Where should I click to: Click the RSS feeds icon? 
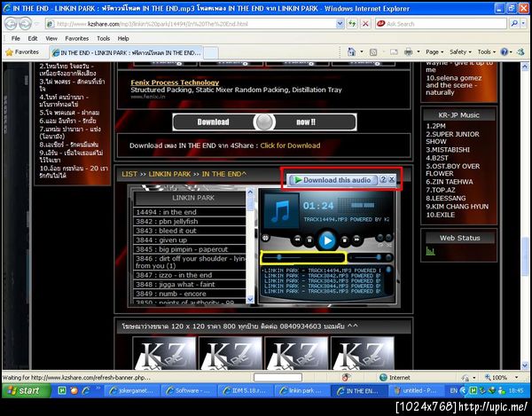click(373, 52)
